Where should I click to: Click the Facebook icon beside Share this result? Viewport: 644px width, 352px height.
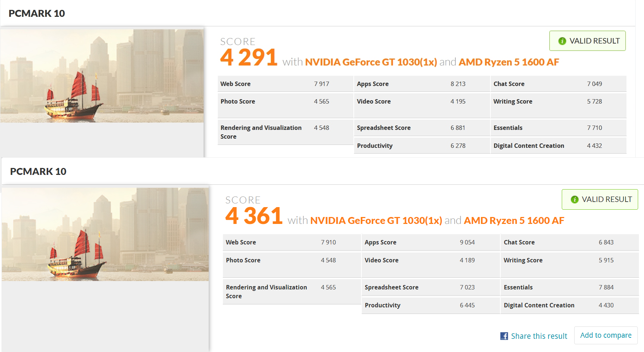pyautogui.click(x=504, y=336)
